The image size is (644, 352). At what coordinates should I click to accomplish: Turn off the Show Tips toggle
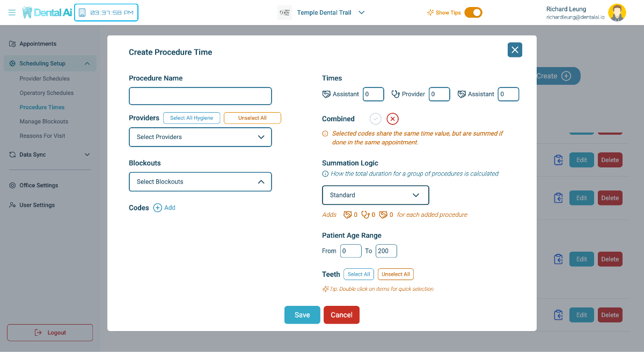(473, 12)
